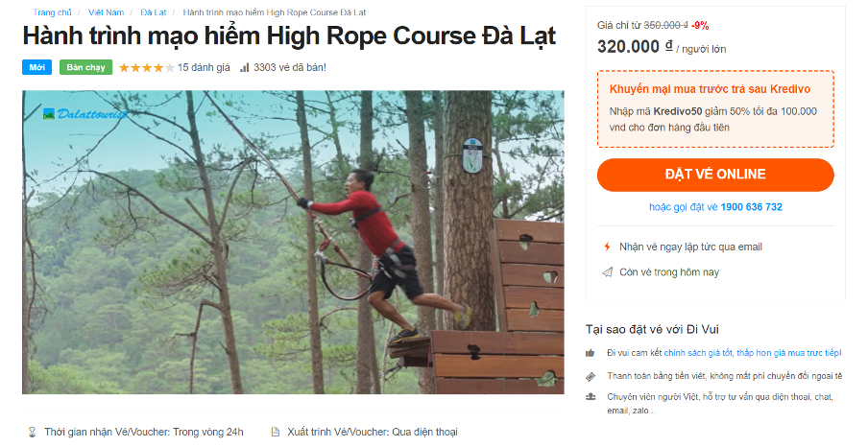Open the 15 đánh giá reviews
868x447 pixels.
204,68
